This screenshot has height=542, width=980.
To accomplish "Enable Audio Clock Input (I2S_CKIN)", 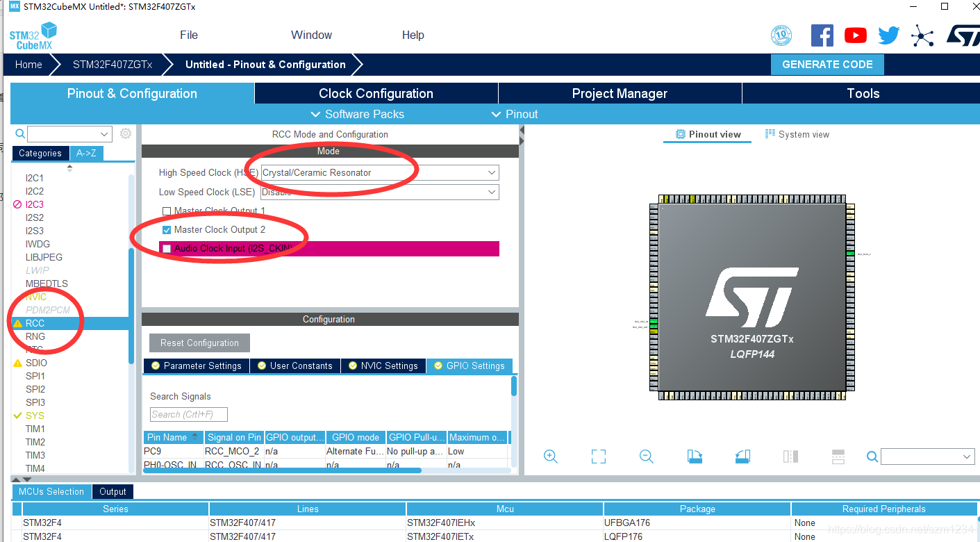I will tap(166, 248).
